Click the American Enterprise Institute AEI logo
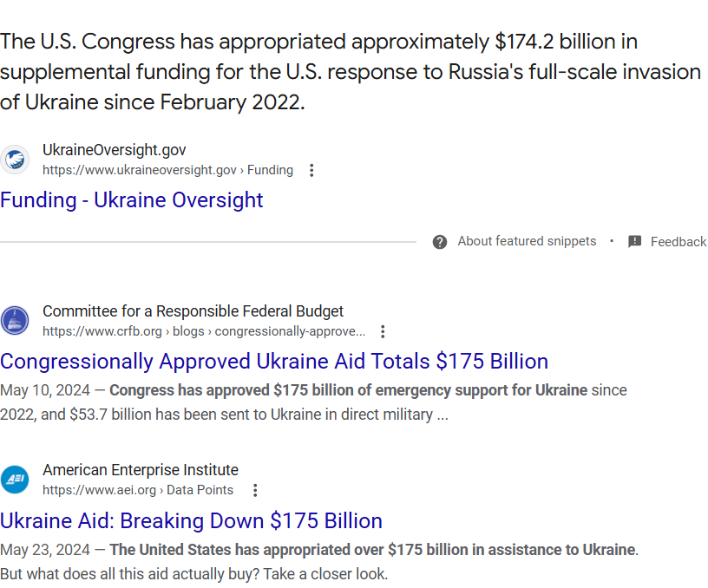 tap(15, 479)
